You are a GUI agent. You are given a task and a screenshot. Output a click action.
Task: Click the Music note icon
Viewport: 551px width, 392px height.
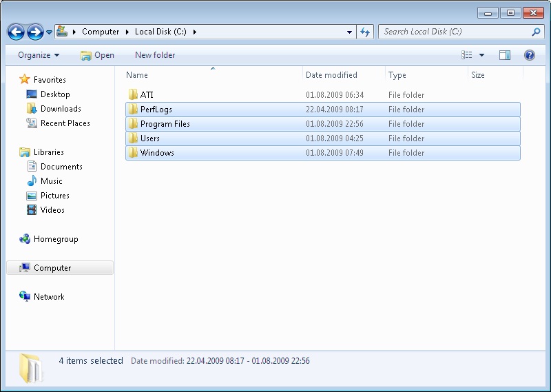32,180
